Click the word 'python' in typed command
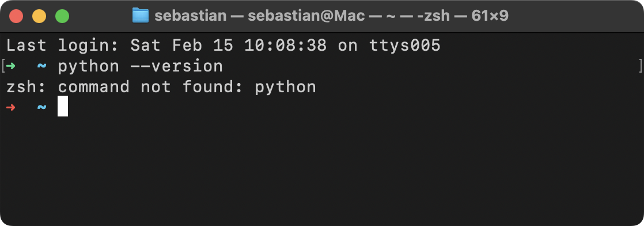This screenshot has height=226, width=644. coord(89,66)
